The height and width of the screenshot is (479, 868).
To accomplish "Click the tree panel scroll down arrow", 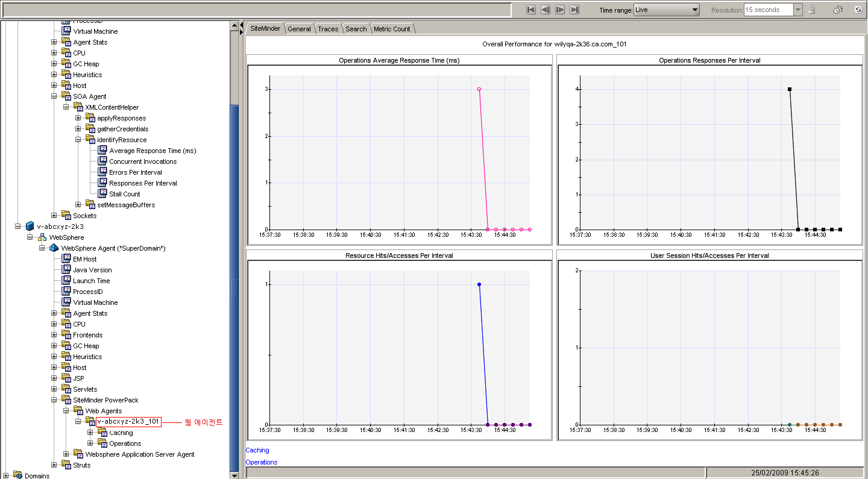I will pos(234,475).
